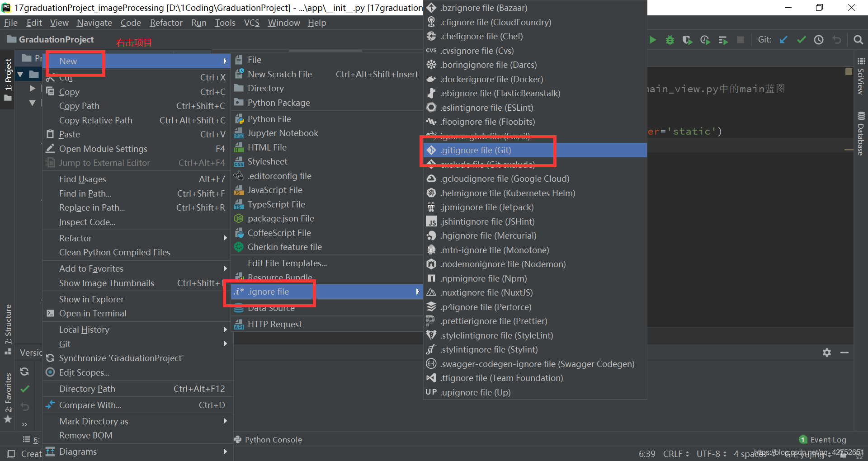Choose HTML File

pos(327,147)
